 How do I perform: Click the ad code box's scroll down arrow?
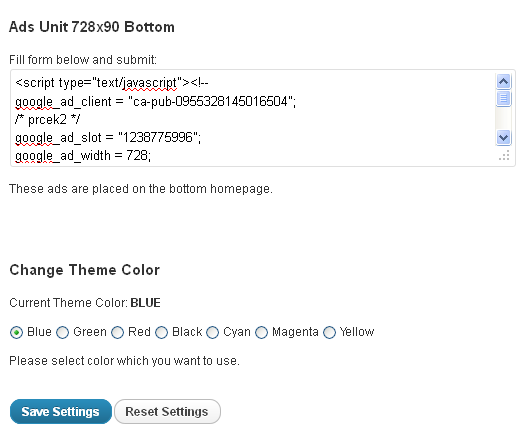tap(503, 138)
